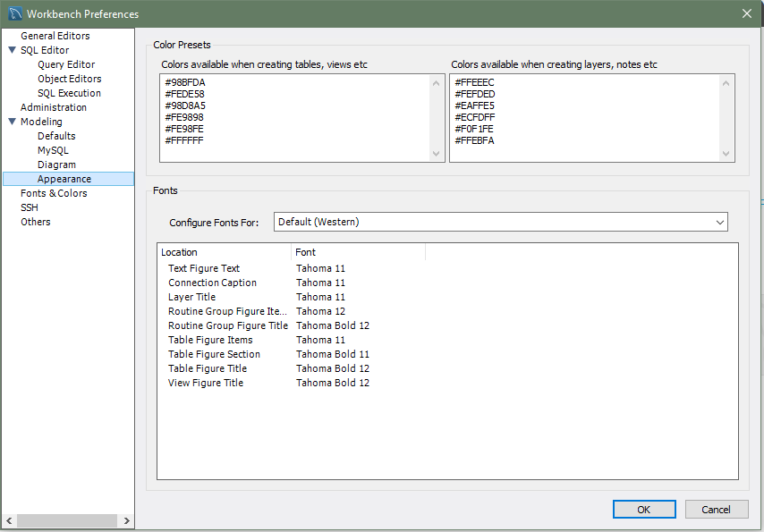Select General Editors in the sidebar
Screen dimensions: 764x532
(x=55, y=36)
